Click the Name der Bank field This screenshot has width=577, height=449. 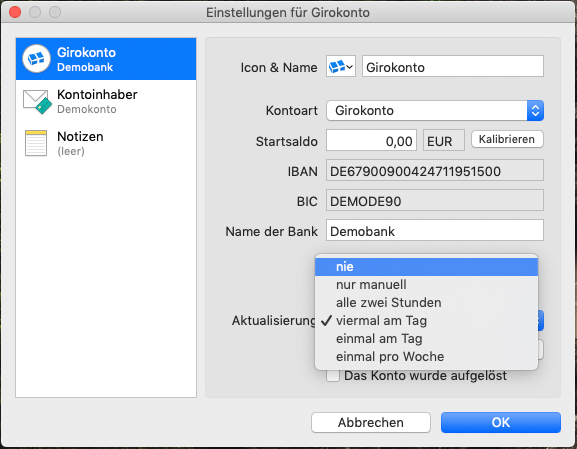pyautogui.click(x=435, y=230)
